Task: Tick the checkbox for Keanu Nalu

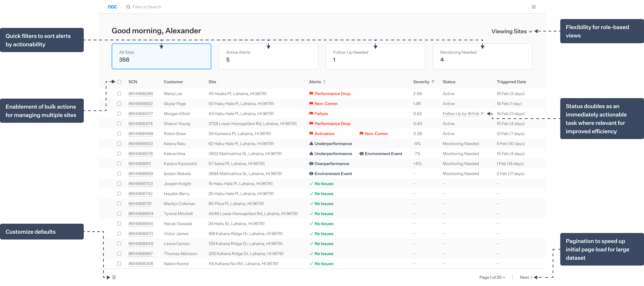Action: pos(119,144)
